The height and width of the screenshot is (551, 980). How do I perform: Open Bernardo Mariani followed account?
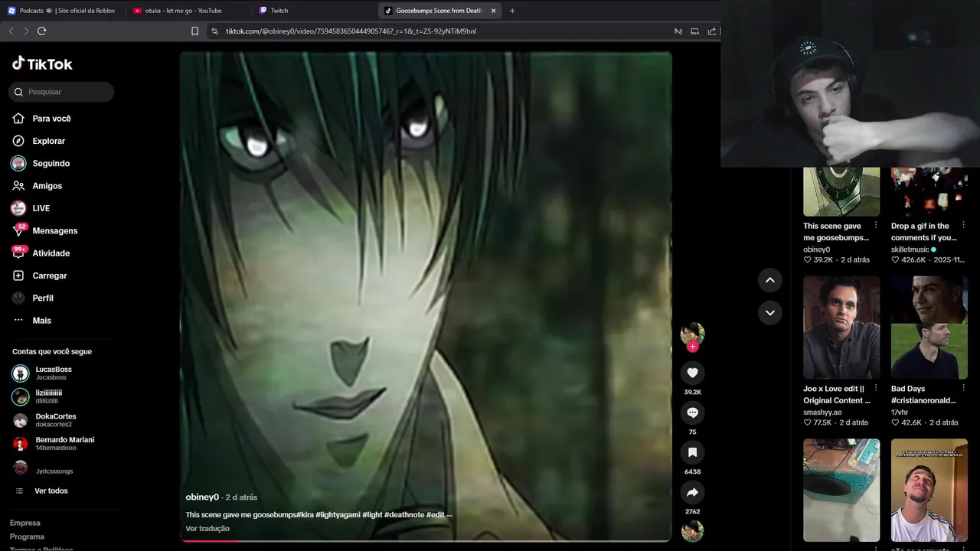coord(64,443)
